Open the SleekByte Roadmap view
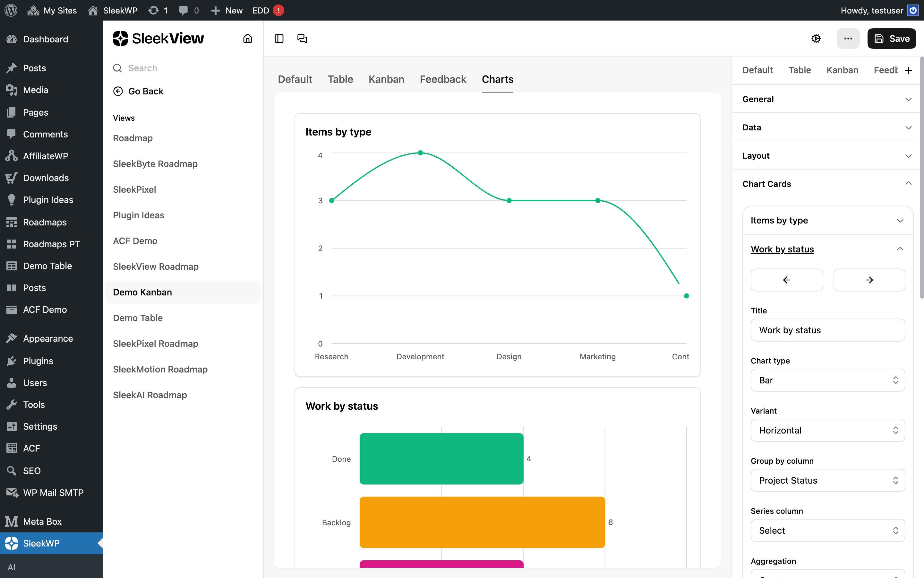Screen dimensions: 924x578 pos(155,164)
